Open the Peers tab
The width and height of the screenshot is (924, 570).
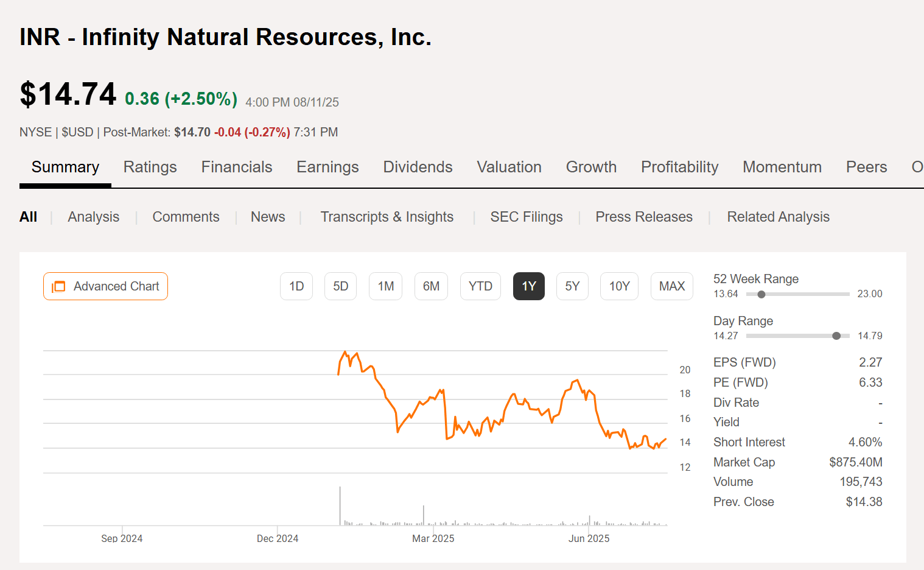click(866, 167)
